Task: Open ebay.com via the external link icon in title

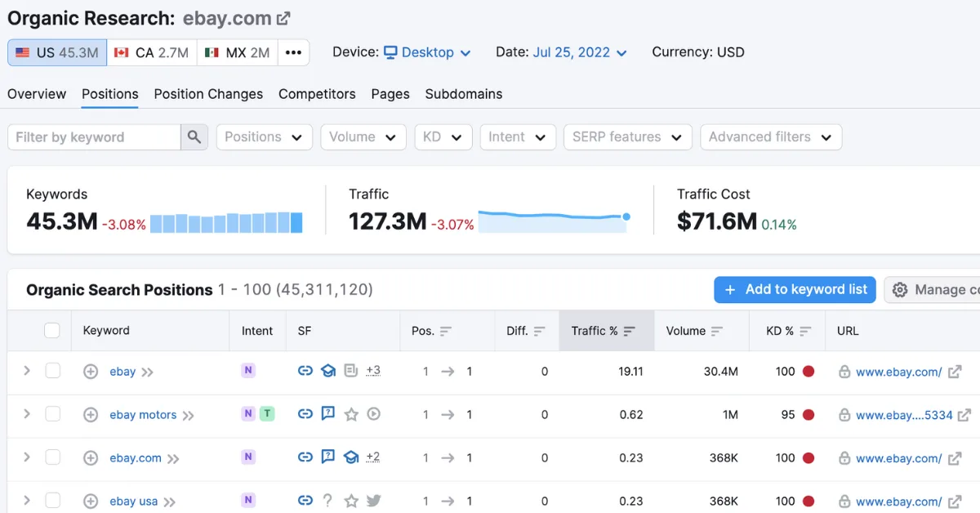Action: click(284, 17)
